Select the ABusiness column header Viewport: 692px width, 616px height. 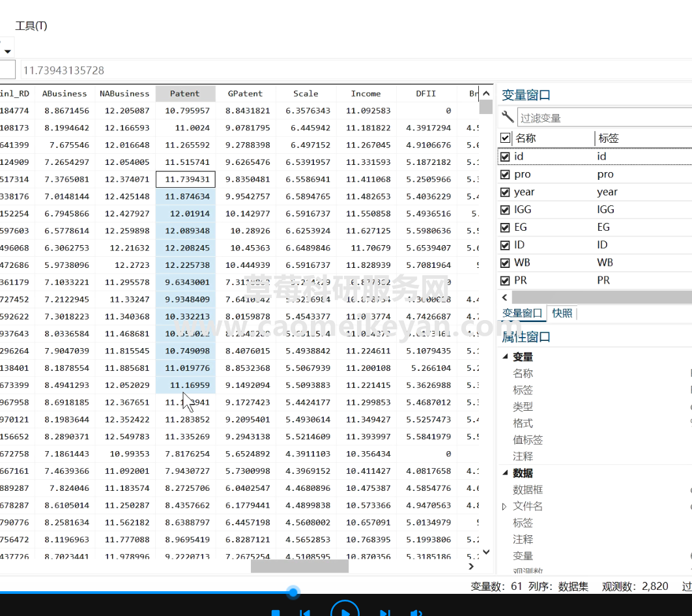coord(65,94)
